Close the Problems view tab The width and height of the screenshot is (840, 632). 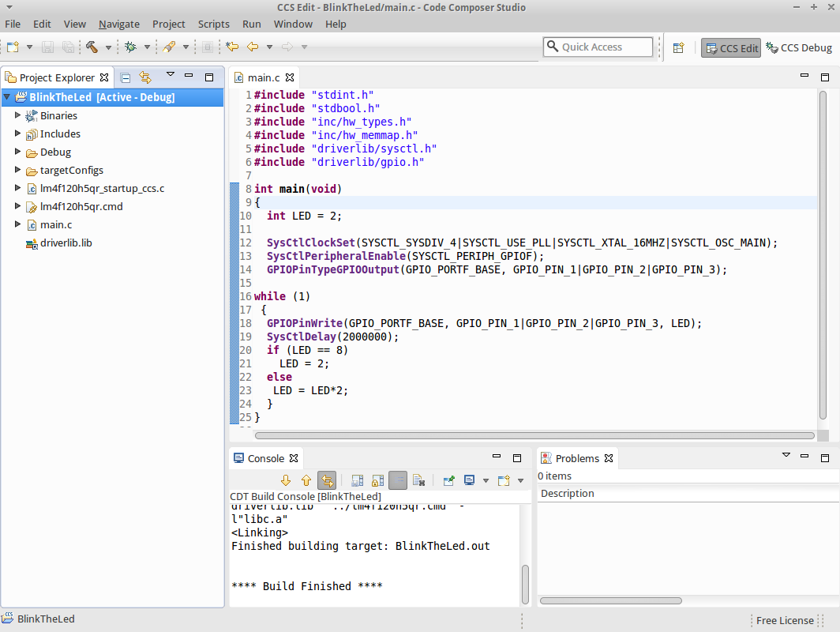click(609, 458)
